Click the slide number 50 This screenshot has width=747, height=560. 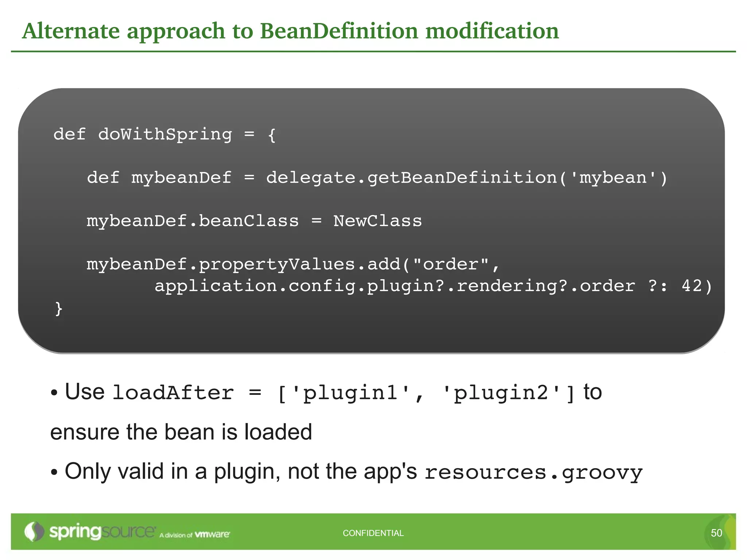716,533
